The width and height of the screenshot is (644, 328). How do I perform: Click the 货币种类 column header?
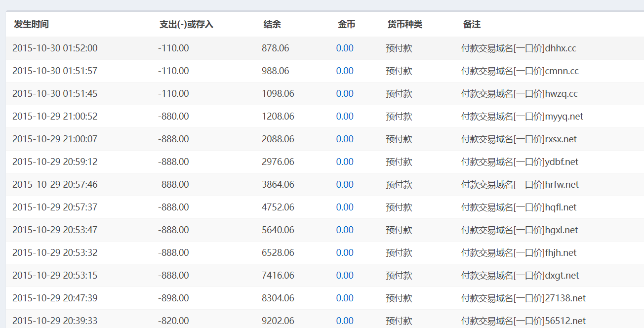pos(404,24)
